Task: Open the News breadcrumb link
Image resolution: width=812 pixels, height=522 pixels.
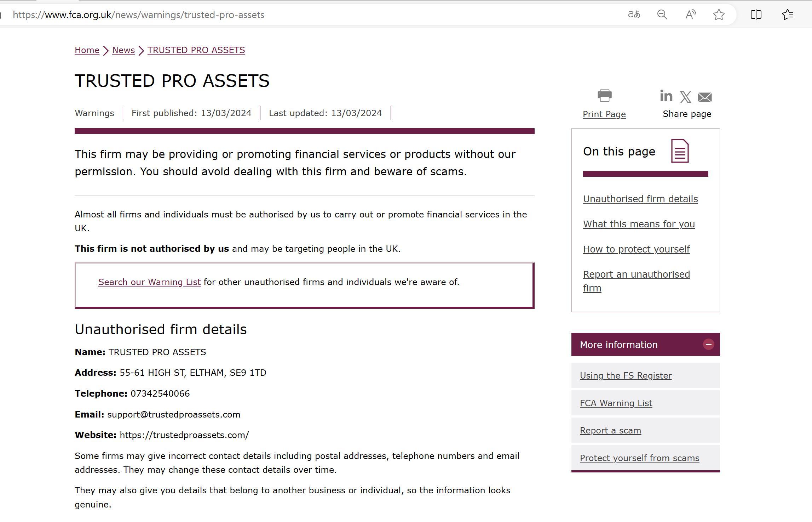Action: coord(123,50)
